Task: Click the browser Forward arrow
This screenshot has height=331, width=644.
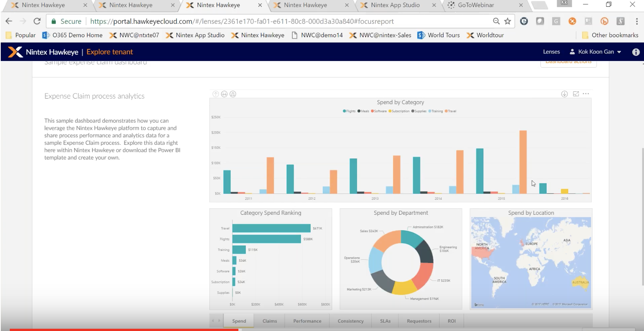Action: tap(23, 21)
